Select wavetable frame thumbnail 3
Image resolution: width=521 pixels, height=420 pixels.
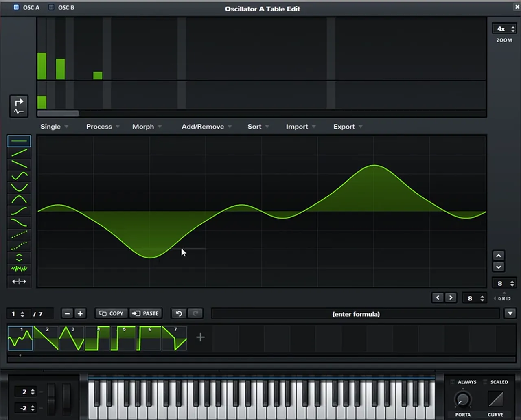pyautogui.click(x=72, y=338)
